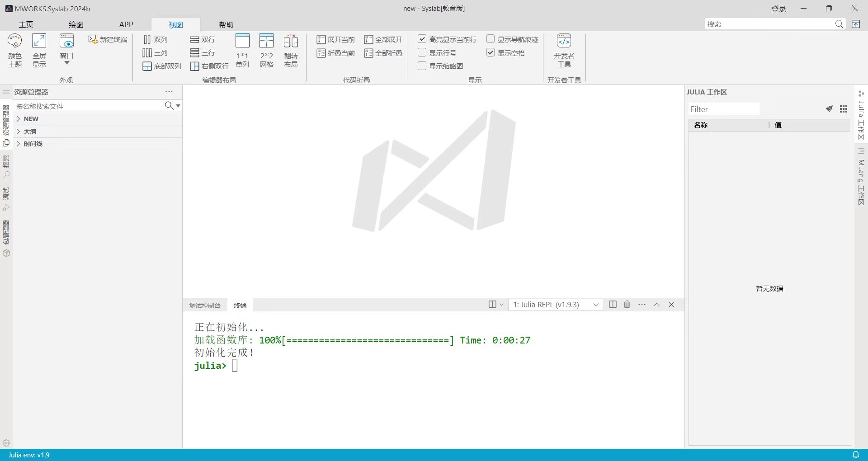Choose the 右侧双行 editor layout
The height and width of the screenshot is (461, 868).
pyautogui.click(x=209, y=66)
